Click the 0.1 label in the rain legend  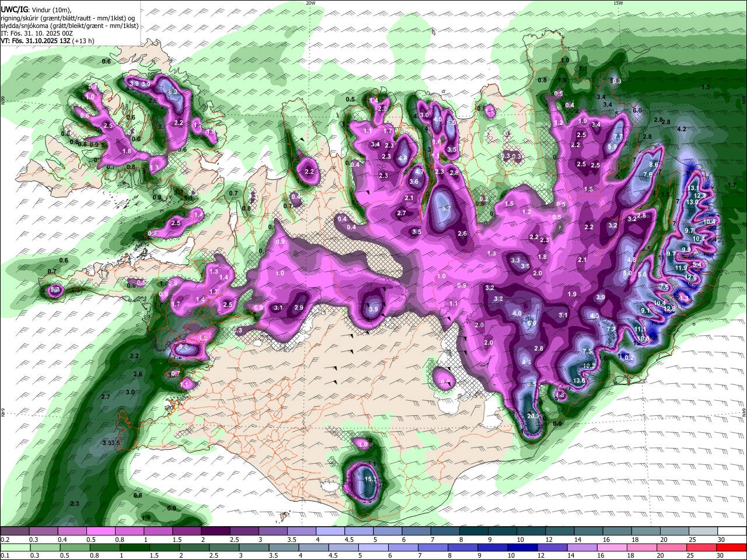pyautogui.click(x=5, y=555)
